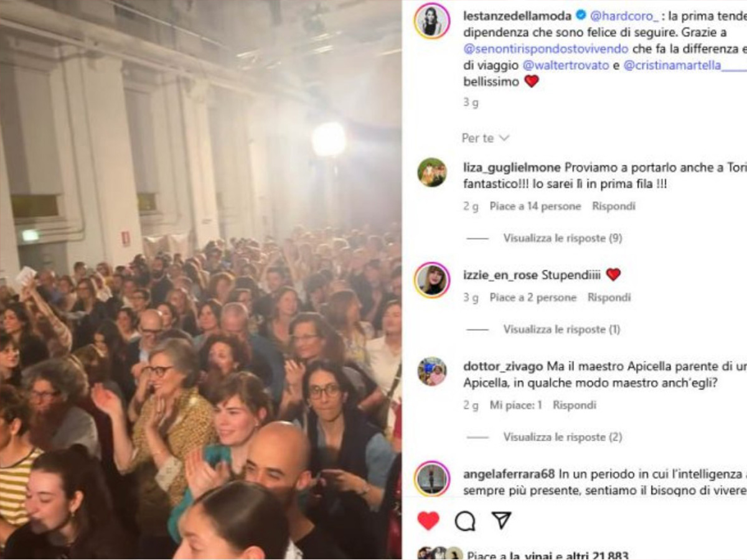Open the 'Per te' comment sorting dropdown
Viewport: 747px width, 560px height.
tap(486, 138)
